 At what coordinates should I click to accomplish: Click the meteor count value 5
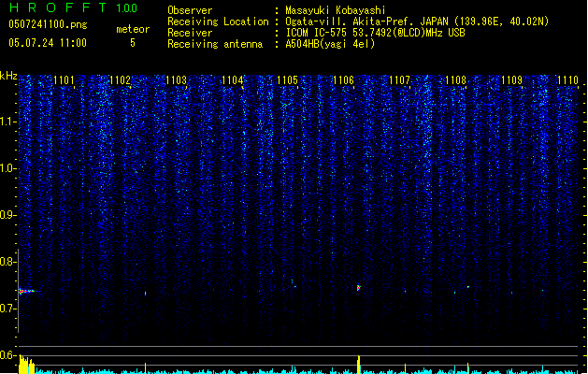(133, 43)
